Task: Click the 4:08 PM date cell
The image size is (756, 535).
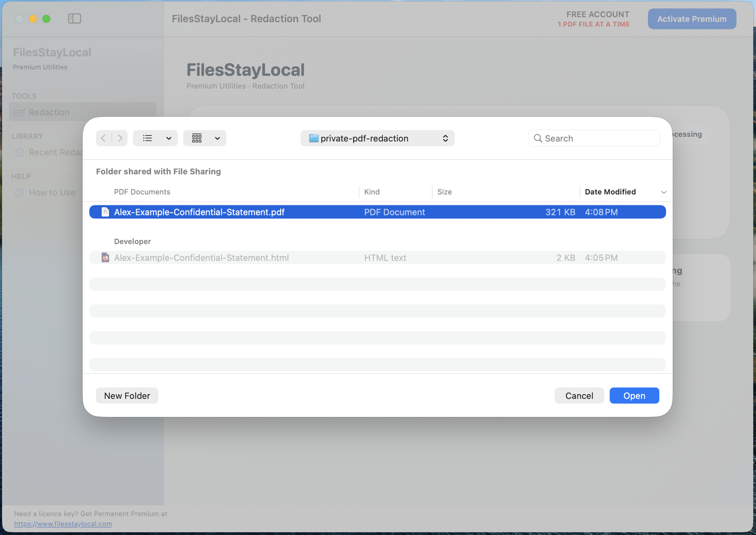Action: pyautogui.click(x=601, y=212)
